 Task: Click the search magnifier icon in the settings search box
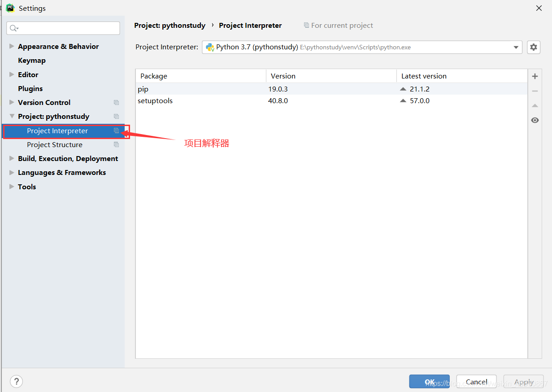pyautogui.click(x=13, y=28)
